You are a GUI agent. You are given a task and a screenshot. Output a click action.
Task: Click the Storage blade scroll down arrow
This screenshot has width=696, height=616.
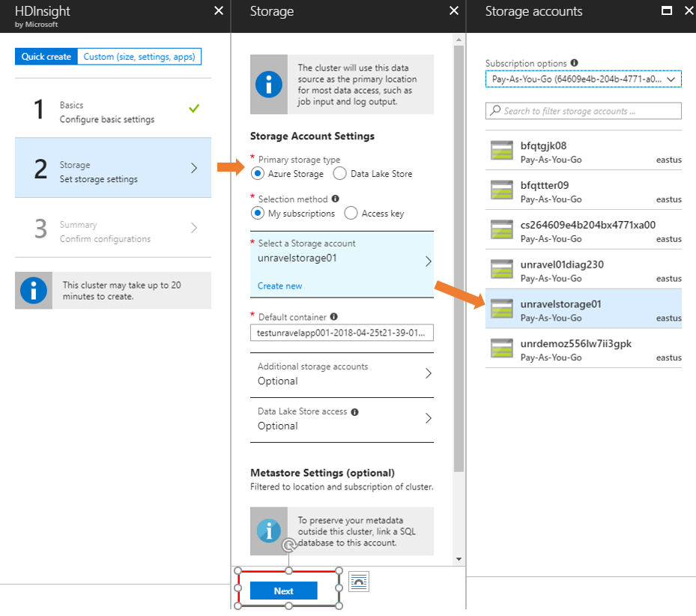point(459,559)
